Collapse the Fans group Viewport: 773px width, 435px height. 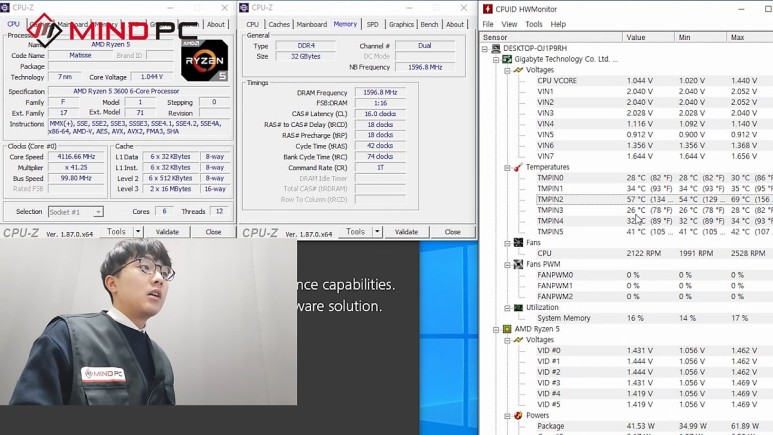point(507,243)
